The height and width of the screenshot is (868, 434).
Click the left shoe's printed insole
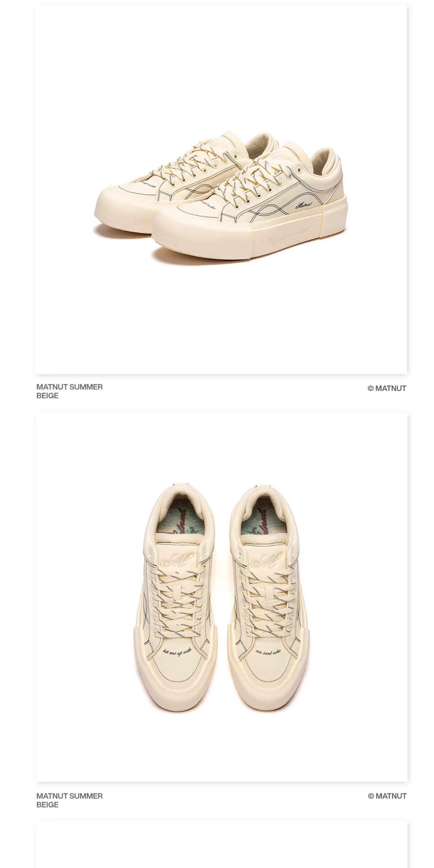pos(179,518)
